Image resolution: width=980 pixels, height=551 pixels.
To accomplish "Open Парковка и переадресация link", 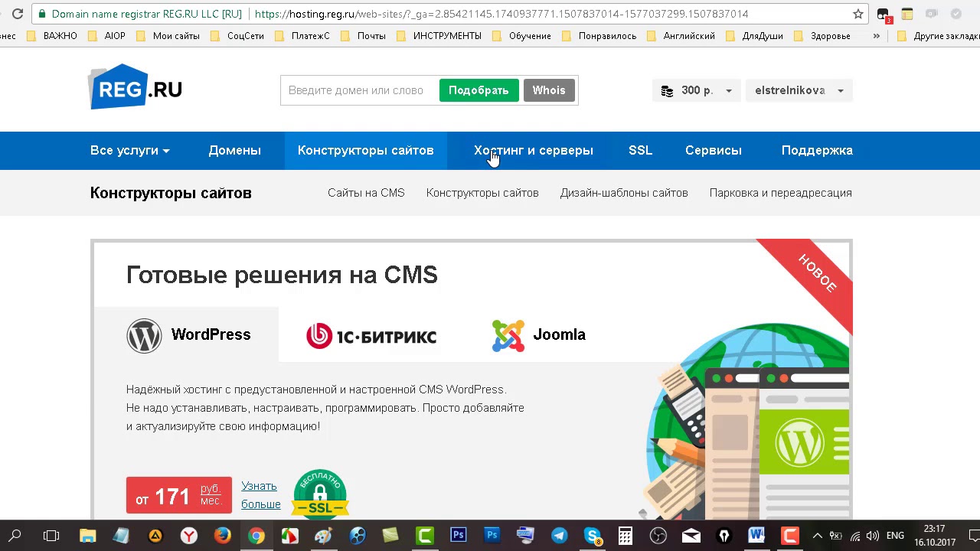I will (781, 193).
